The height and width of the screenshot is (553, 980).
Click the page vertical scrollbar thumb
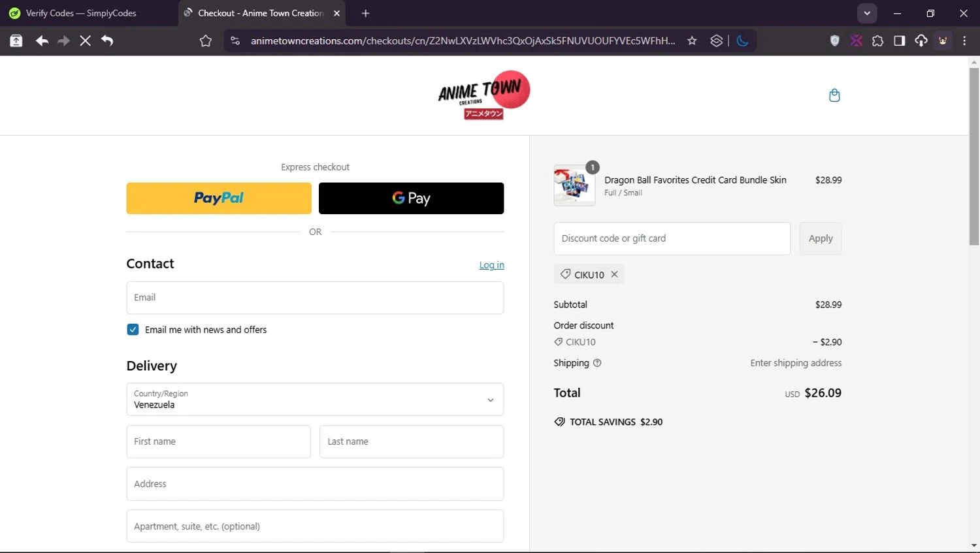pyautogui.click(x=974, y=157)
